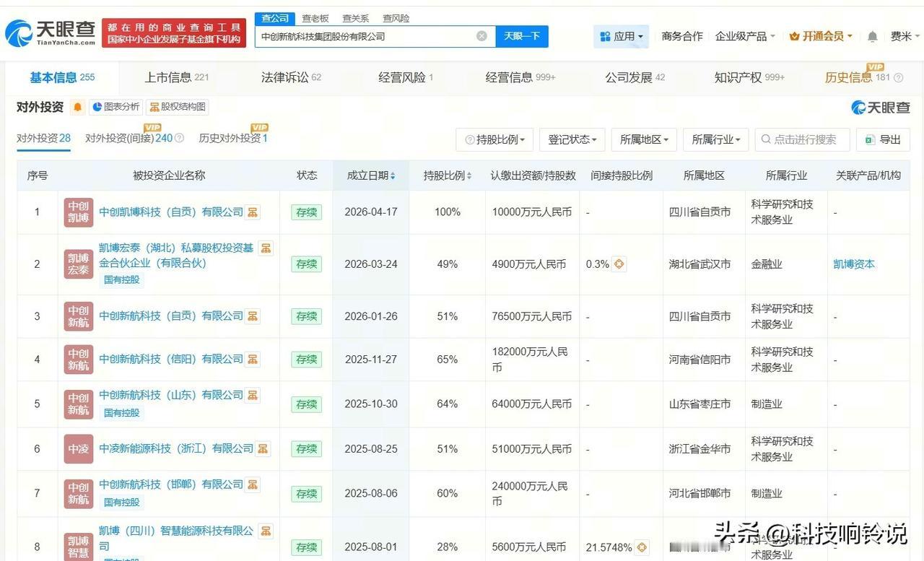The image size is (924, 561).
Task: Select the 对外投资 28 sub-tab
Action: pos(43,138)
